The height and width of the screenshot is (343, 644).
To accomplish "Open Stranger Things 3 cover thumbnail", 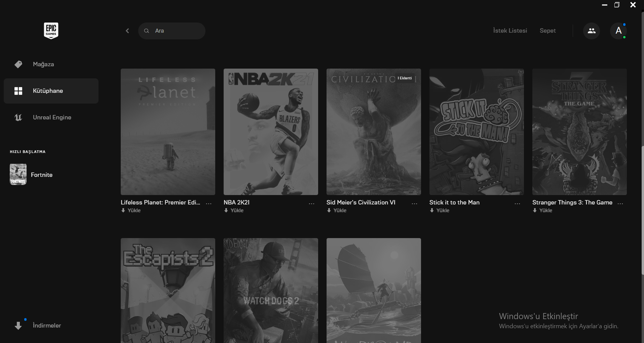I will click(x=579, y=132).
